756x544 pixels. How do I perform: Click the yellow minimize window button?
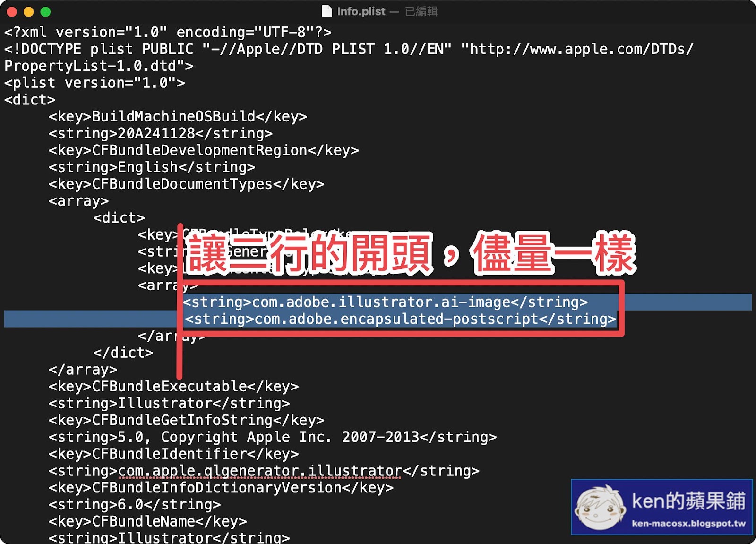(x=29, y=12)
